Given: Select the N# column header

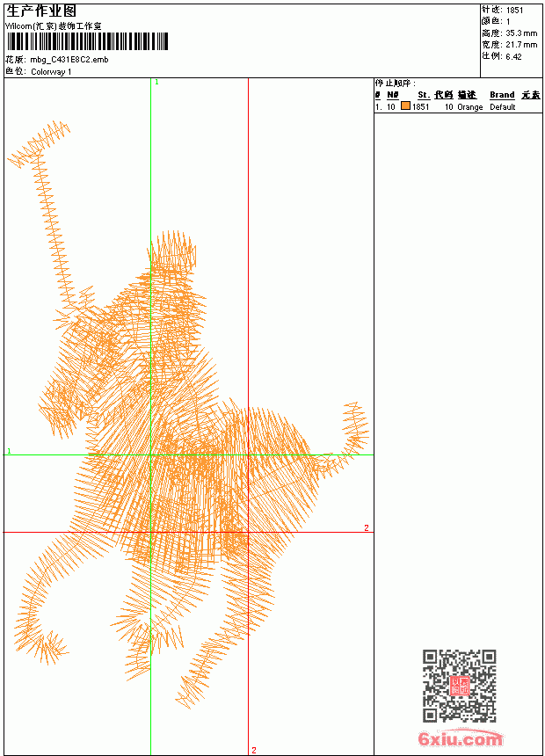Looking at the screenshot, I should 393,95.
